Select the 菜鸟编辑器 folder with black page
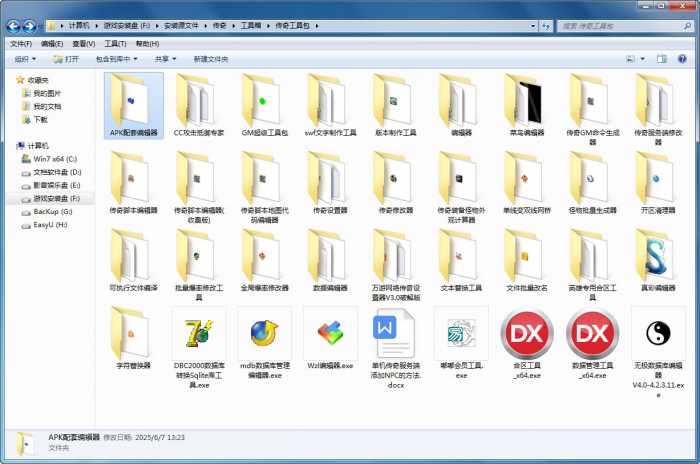Screen dimensions: 700x464 [527, 106]
